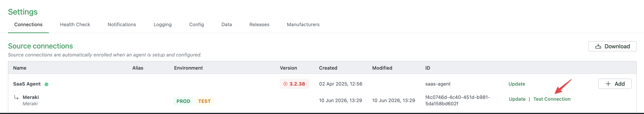
Task: Click Update link for Meraki connection
Action: (x=517, y=99)
